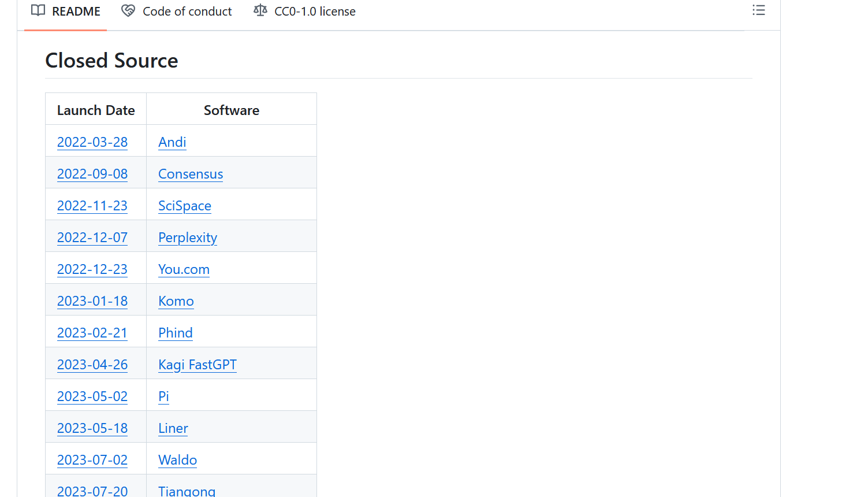Viewport: 868px width, 497px height.
Task: Open the outline list icon
Action: [758, 10]
